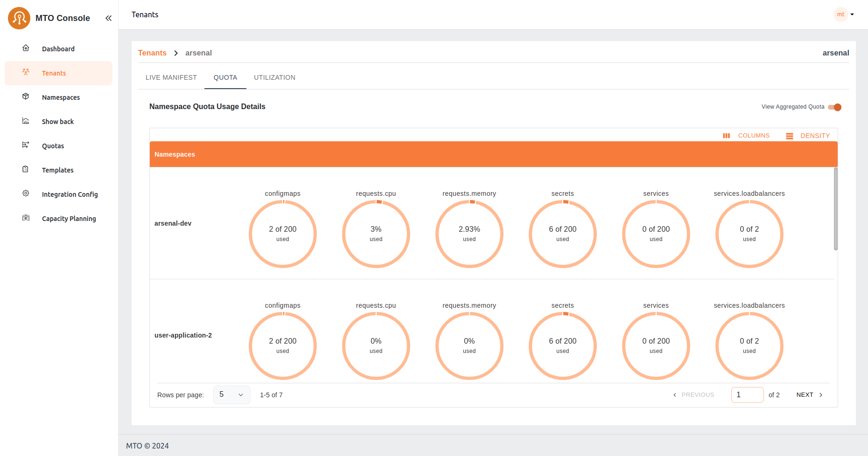Screen dimensions: 868x456
Task: Click the Tenants breadcrumb link
Action: pos(152,53)
